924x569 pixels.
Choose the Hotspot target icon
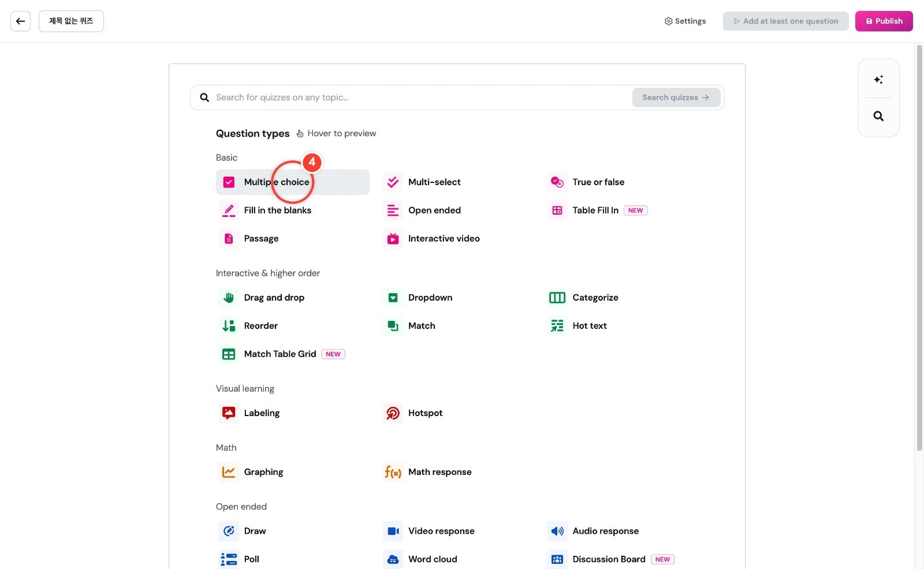(x=393, y=413)
